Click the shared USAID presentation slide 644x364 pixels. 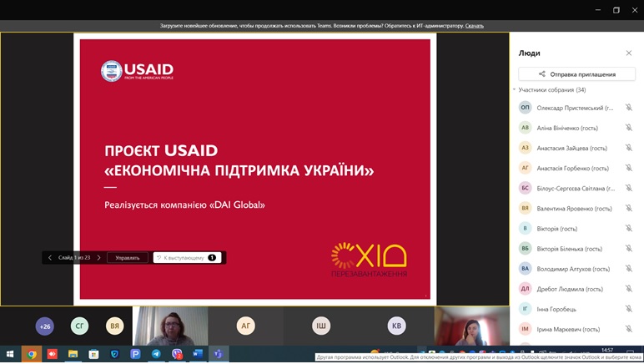[x=255, y=169]
